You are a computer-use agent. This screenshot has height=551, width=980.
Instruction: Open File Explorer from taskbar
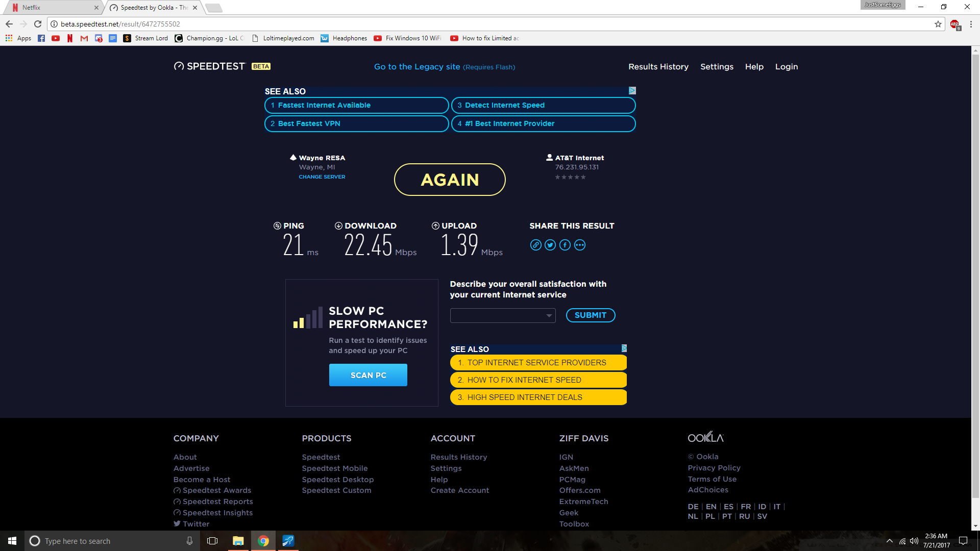pos(238,541)
